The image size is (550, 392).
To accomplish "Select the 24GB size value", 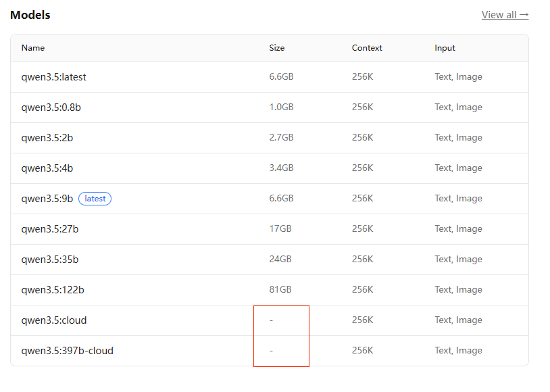I will pyautogui.click(x=280, y=259).
